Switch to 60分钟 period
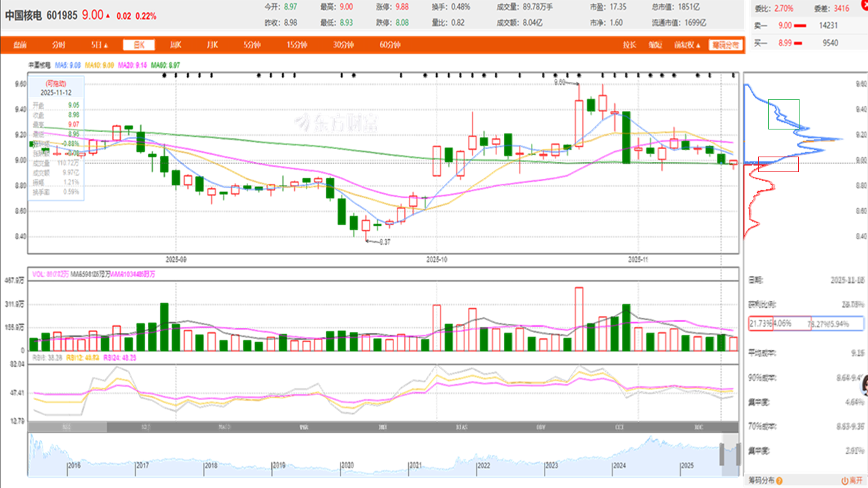Screen dimensions: 868x488 tap(390, 45)
